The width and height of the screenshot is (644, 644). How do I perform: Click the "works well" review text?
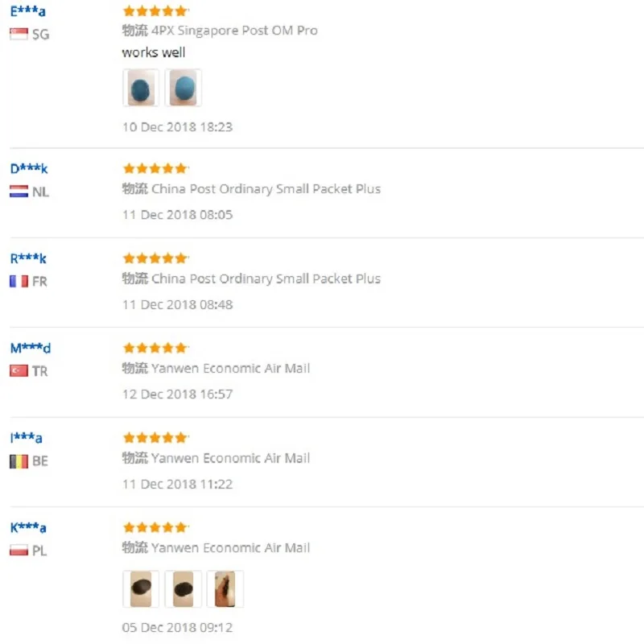click(154, 52)
